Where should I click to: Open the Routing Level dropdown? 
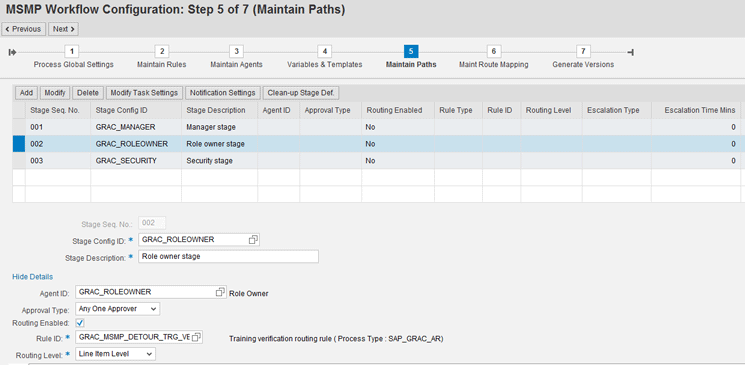[x=115, y=354]
